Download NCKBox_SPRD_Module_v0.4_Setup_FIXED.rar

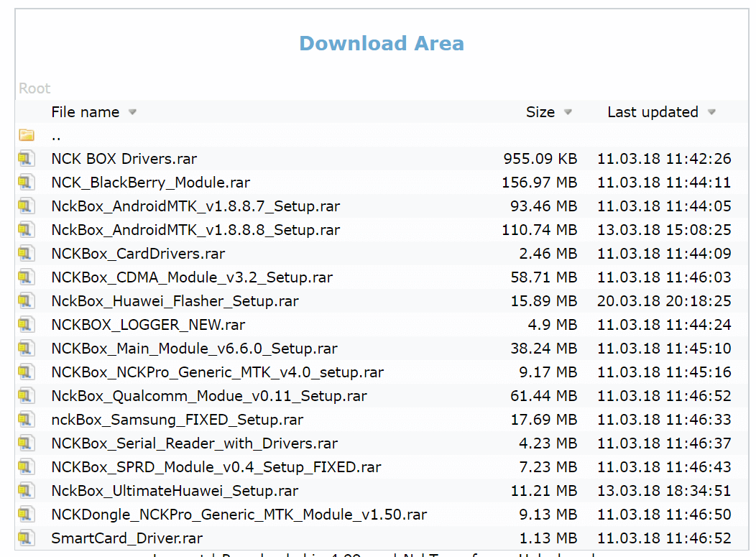coord(216,467)
